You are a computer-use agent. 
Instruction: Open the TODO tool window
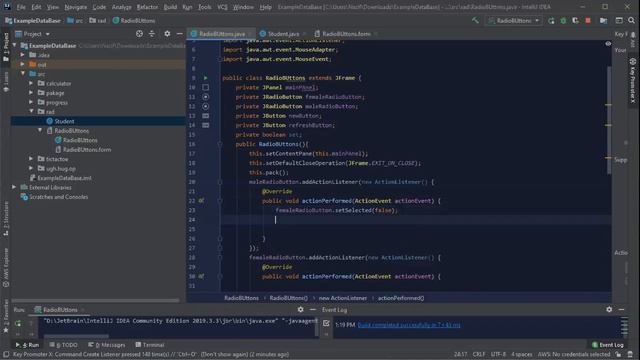[x=63, y=345]
